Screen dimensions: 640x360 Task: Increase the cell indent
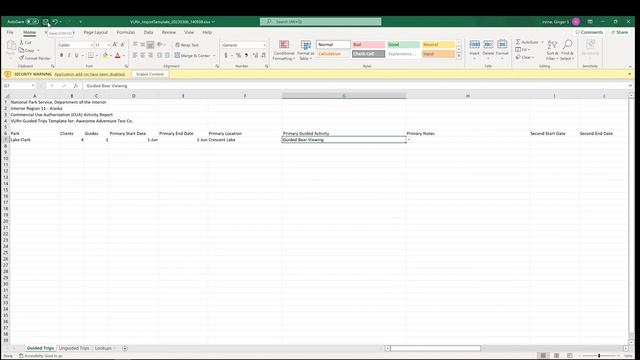point(167,55)
